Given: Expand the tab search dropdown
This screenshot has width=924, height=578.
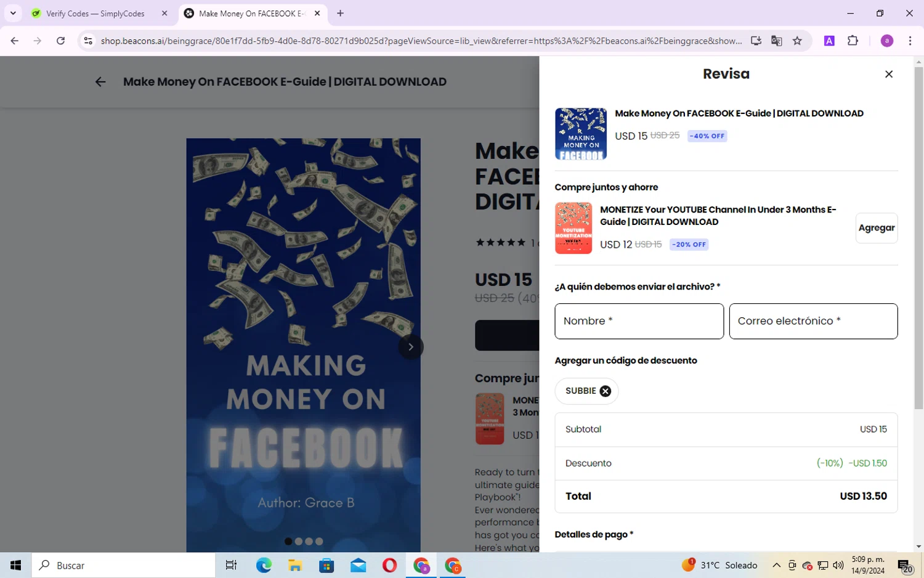Looking at the screenshot, I should coord(13,13).
